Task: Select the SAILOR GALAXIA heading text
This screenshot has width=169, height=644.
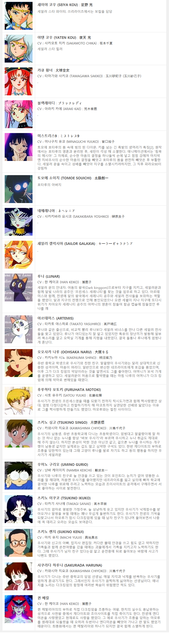Action: pyautogui.click(x=66, y=244)
